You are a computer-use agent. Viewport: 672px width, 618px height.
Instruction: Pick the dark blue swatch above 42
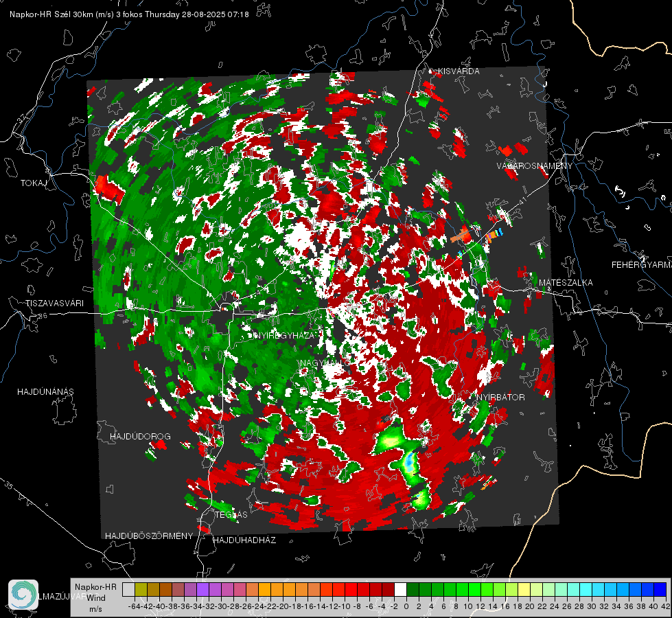point(660,589)
